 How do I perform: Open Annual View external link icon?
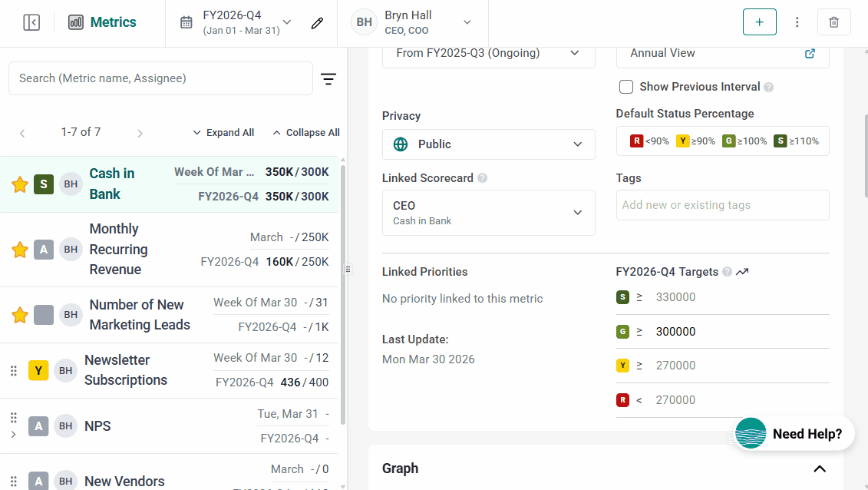click(x=810, y=54)
